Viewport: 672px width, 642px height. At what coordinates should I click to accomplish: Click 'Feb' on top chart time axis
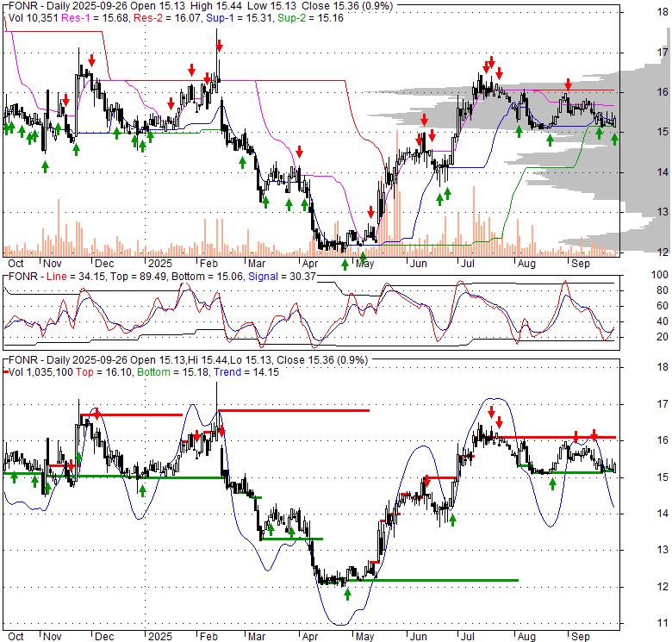point(208,264)
